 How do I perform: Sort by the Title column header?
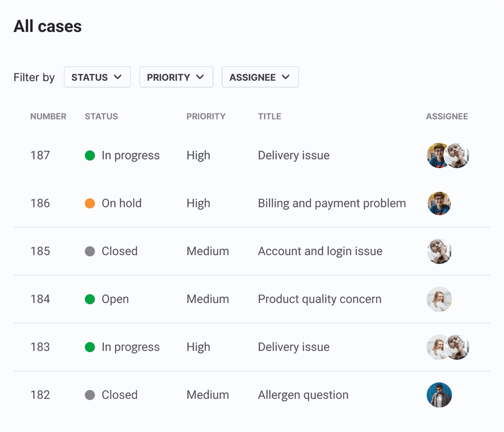[269, 117]
